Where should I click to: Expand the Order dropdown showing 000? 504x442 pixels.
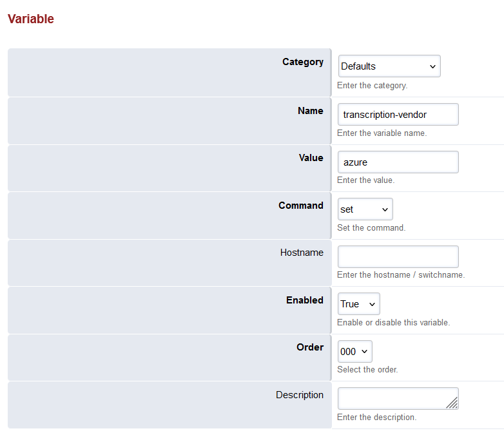354,352
